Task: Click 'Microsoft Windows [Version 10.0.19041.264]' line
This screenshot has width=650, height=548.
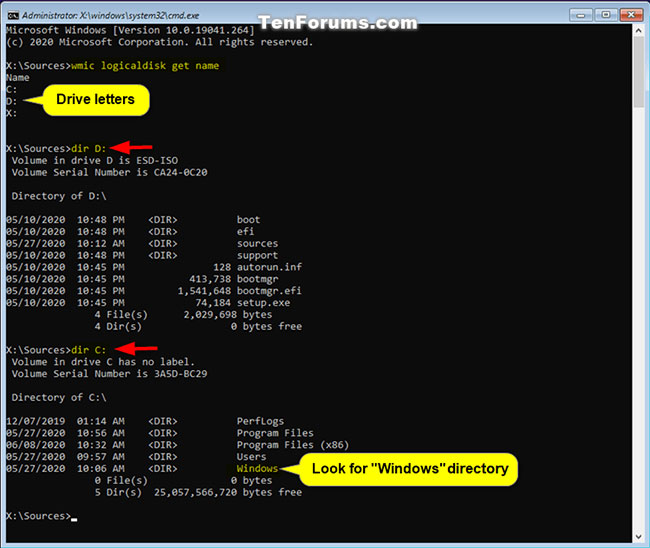Action: pos(130,30)
